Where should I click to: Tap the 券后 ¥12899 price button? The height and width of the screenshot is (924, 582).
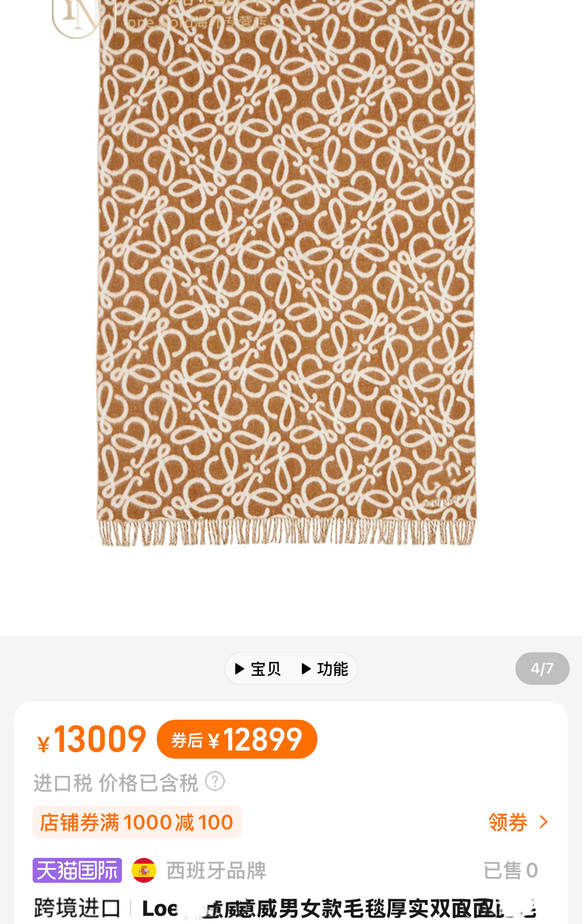pyautogui.click(x=237, y=739)
